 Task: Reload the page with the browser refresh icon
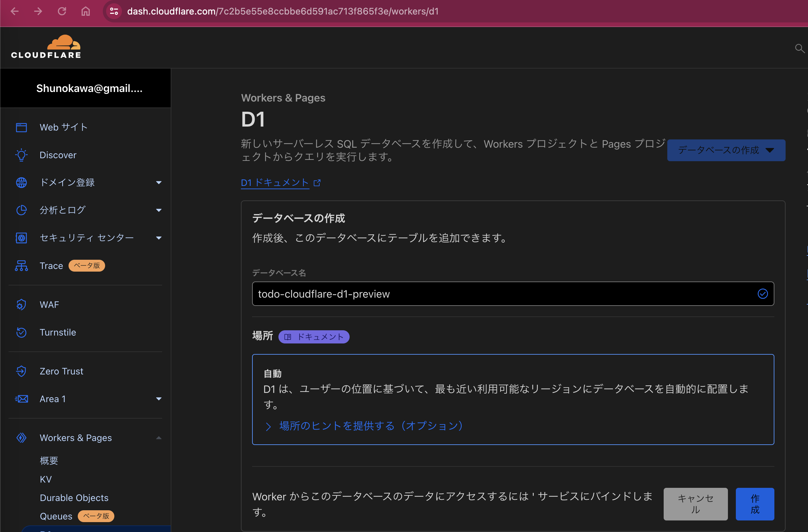pyautogui.click(x=62, y=11)
